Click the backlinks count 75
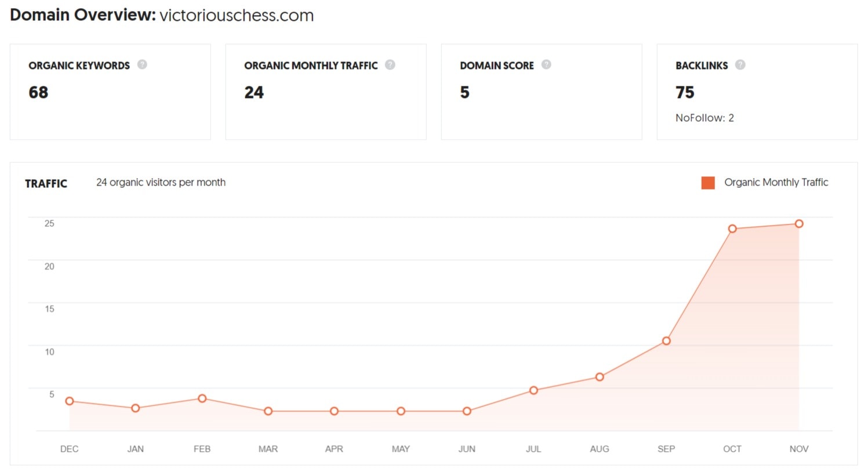This screenshot has height=475, width=868. (685, 92)
